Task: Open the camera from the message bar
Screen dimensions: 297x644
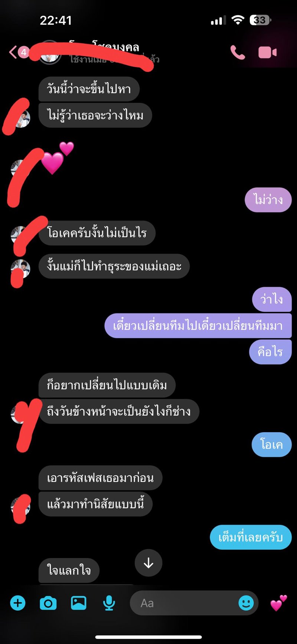Action: (48, 603)
